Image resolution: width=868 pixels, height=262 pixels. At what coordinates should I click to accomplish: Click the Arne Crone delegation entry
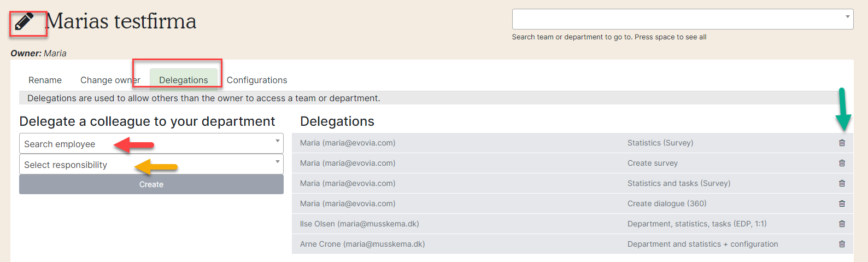click(x=362, y=244)
